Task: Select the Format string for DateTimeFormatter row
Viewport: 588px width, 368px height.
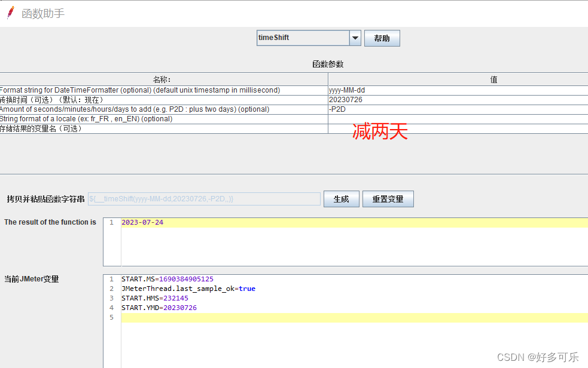Action: pos(164,90)
